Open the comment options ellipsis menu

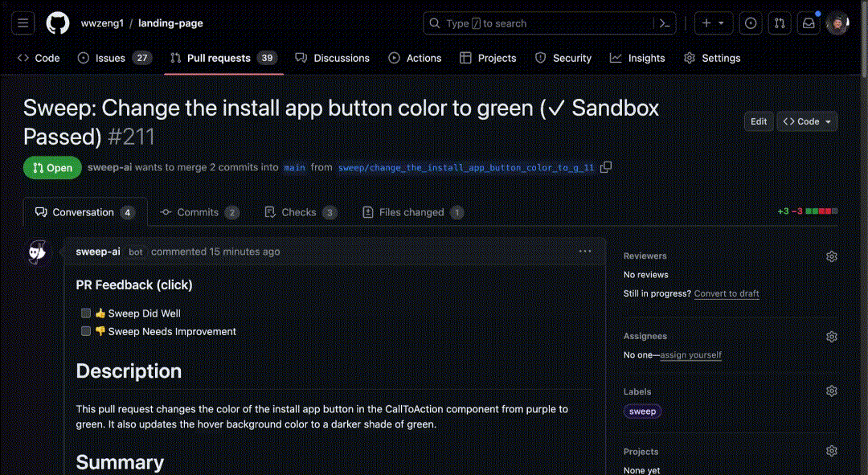coord(585,252)
